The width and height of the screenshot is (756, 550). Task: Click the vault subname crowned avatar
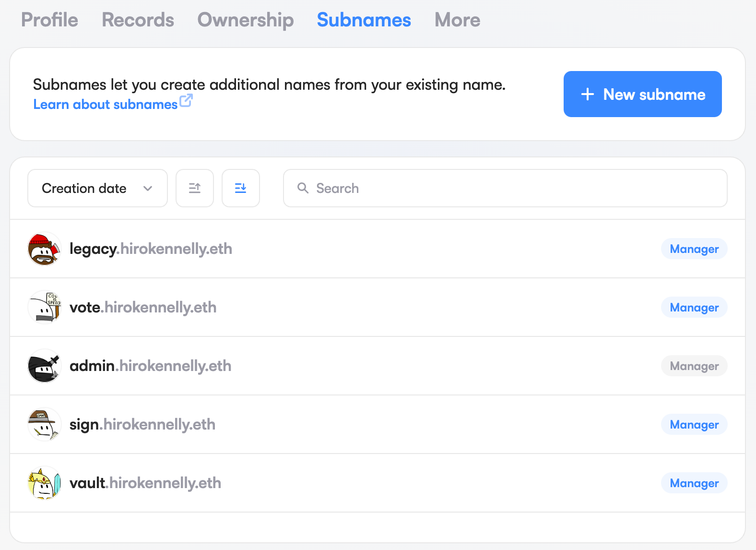[x=45, y=483]
